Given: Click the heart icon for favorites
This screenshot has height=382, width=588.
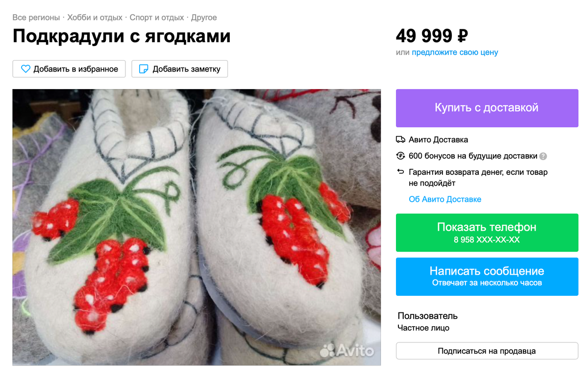Looking at the screenshot, I should click(x=25, y=69).
